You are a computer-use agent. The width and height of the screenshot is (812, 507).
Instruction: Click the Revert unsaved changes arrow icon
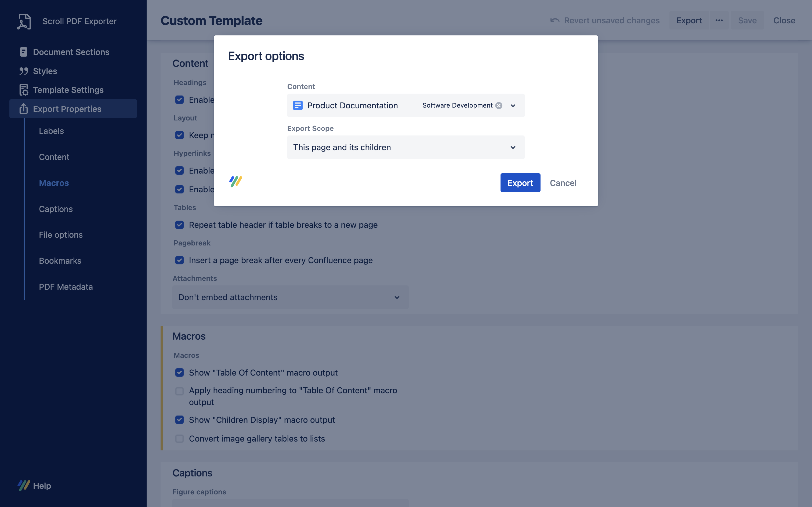coord(555,20)
